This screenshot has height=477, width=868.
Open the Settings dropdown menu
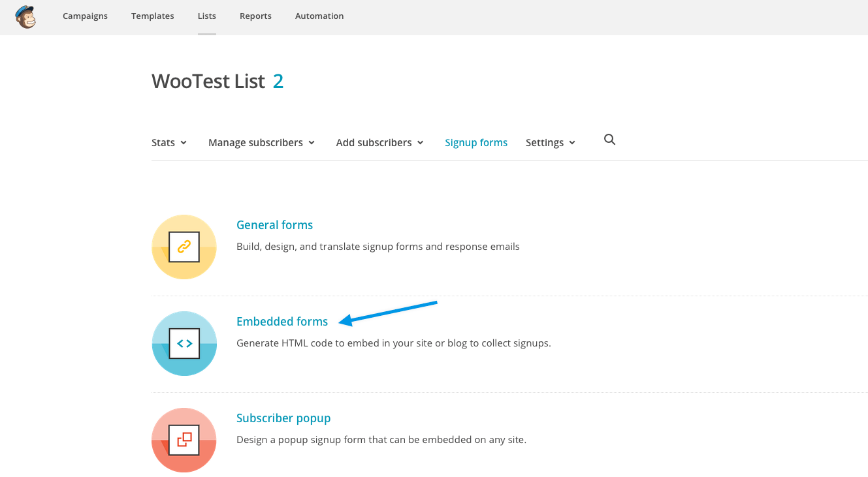click(550, 143)
